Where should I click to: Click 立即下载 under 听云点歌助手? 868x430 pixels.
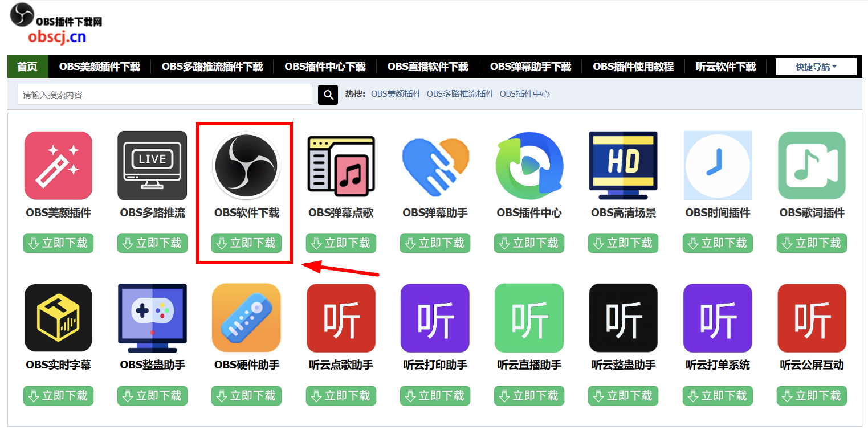[x=341, y=395]
